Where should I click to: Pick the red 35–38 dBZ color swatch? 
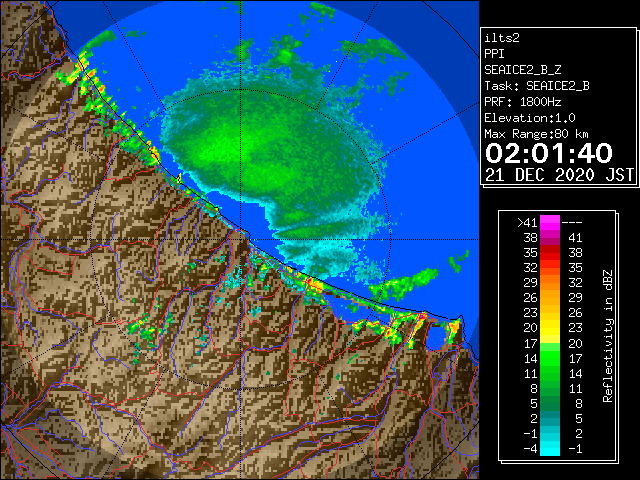[550, 253]
